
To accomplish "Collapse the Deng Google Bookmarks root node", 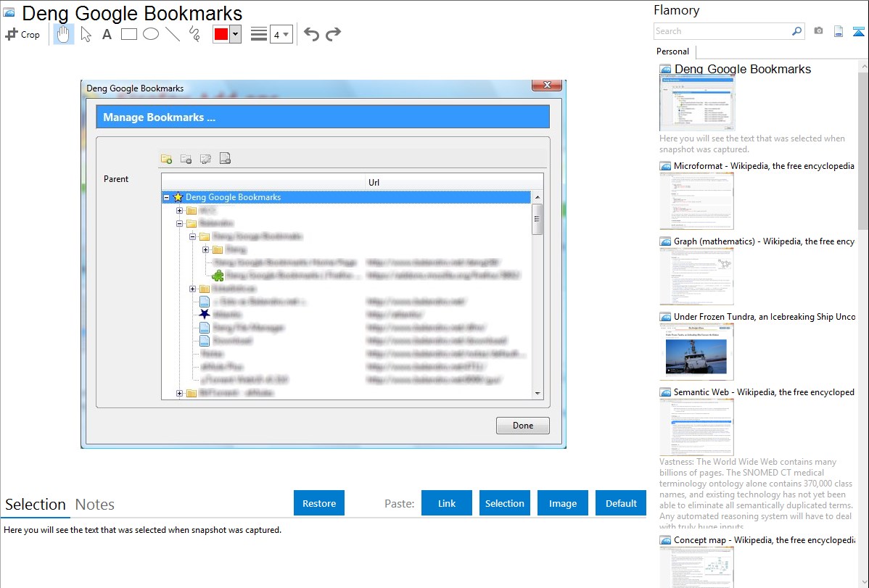I will tap(166, 197).
